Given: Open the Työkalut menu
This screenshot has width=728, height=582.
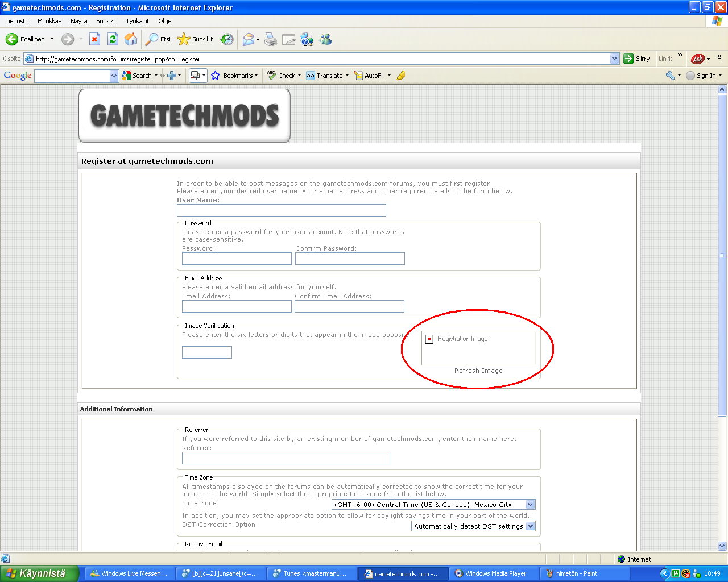Looking at the screenshot, I should click(138, 21).
